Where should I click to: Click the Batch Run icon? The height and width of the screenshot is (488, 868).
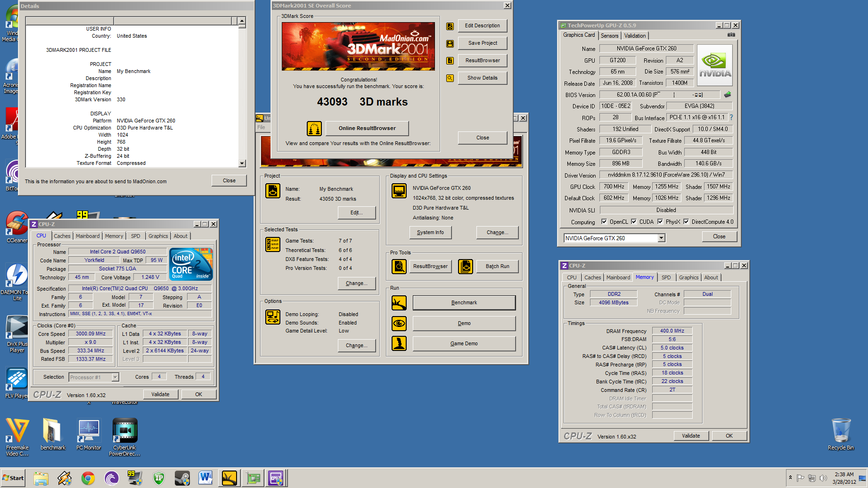coord(466,267)
